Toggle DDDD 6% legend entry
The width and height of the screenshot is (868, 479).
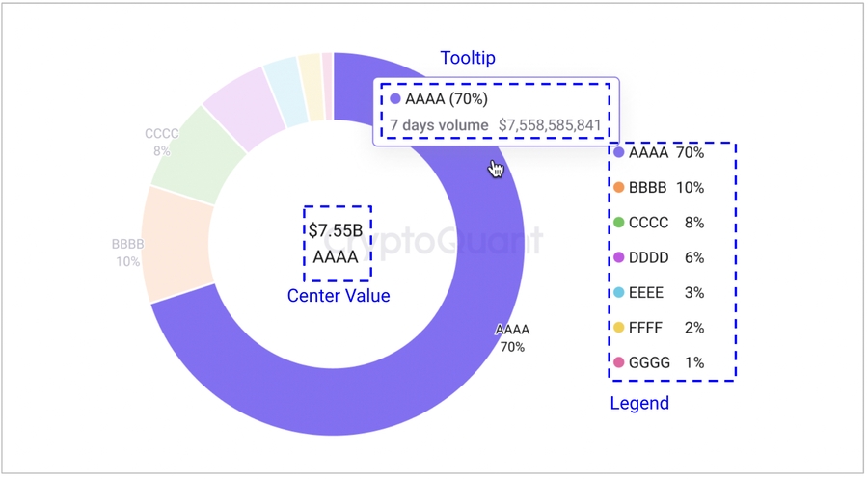tap(665, 258)
